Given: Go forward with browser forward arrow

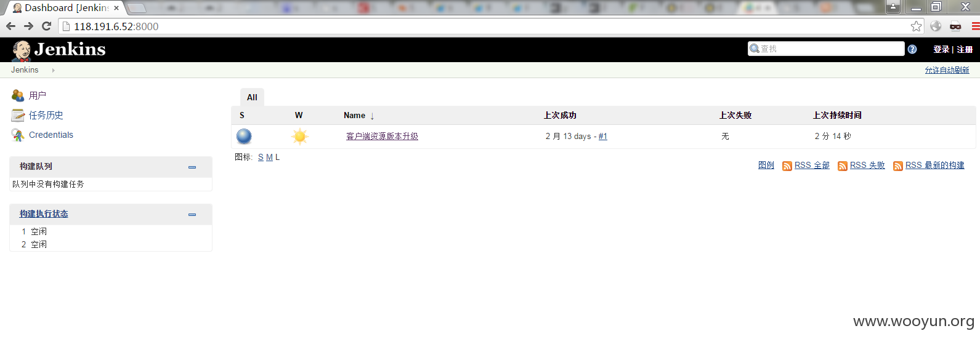Looking at the screenshot, I should coord(28,26).
